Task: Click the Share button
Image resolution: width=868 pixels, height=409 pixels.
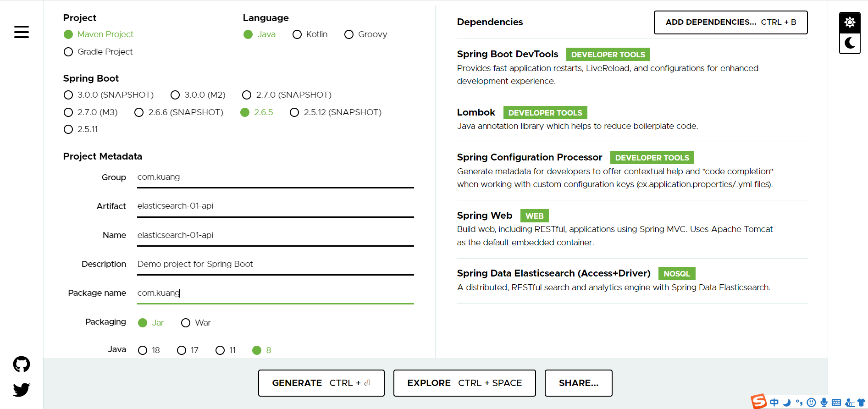Action: [578, 383]
